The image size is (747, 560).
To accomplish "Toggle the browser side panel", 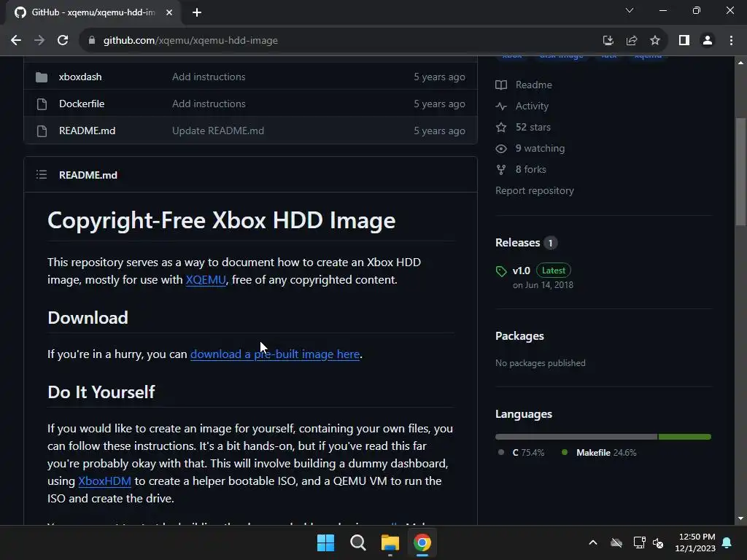I will [684, 41].
